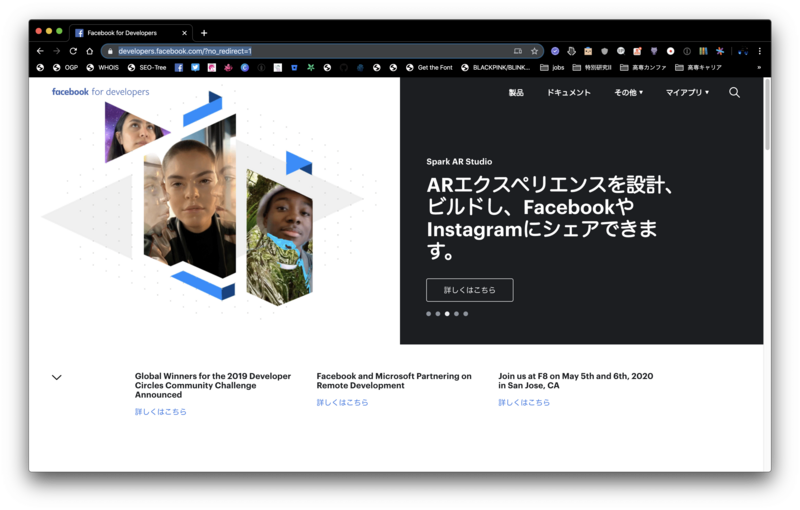Open the Chrome three-dot menu

pyautogui.click(x=759, y=51)
